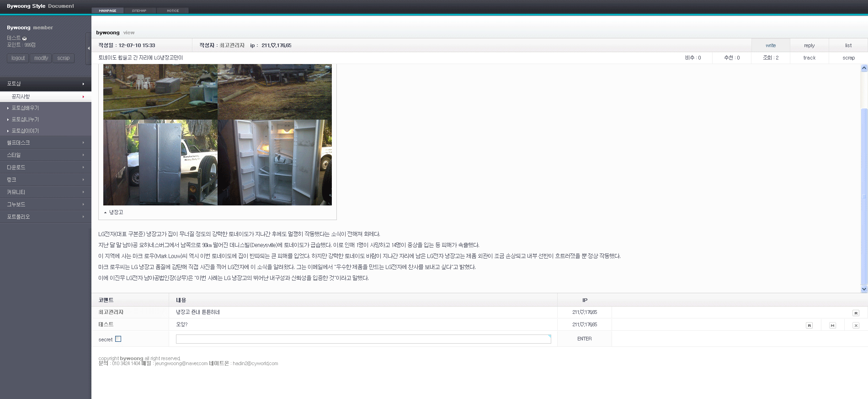Viewport: 868px width, 399px height.
Task: Click into the comment text input field
Action: click(x=363, y=339)
